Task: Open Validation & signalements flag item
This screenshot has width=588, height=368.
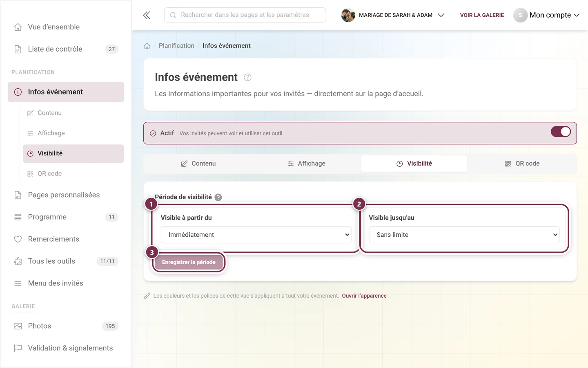Action: [x=66, y=348]
